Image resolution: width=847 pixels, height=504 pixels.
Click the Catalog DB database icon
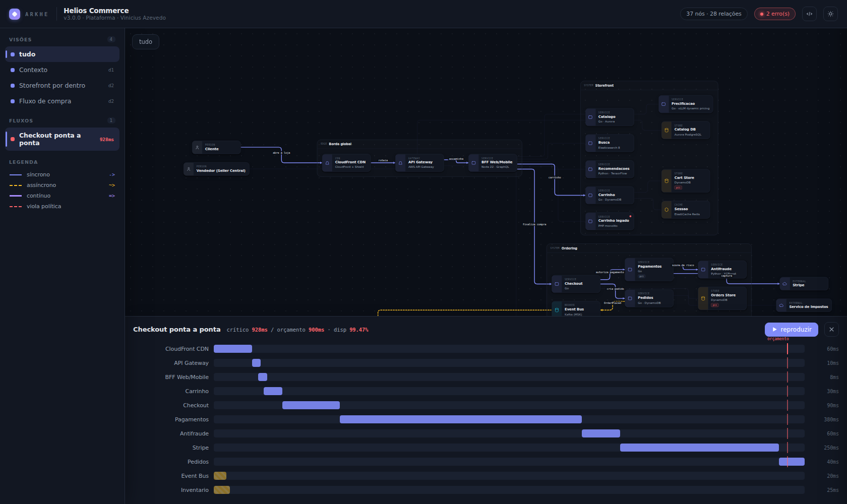pos(667,130)
